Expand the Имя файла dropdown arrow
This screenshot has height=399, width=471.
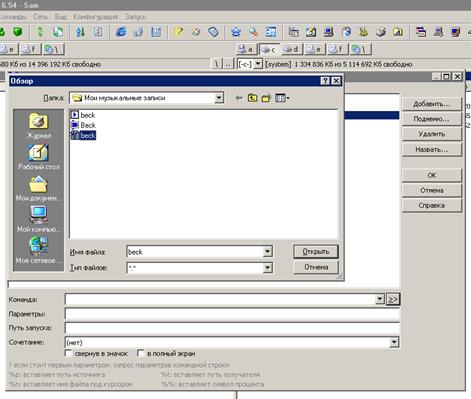click(x=267, y=252)
